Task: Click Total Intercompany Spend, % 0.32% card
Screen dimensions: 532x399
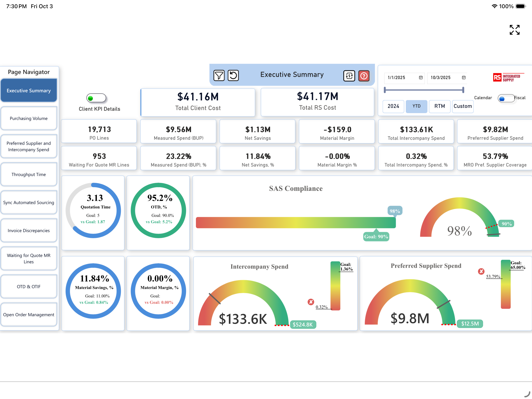Action: [x=416, y=158]
